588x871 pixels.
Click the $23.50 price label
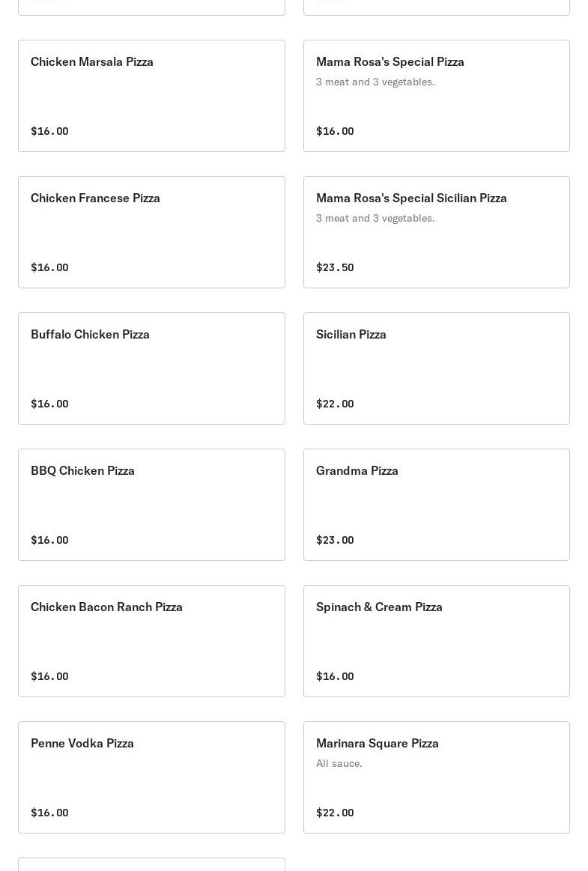coord(335,267)
